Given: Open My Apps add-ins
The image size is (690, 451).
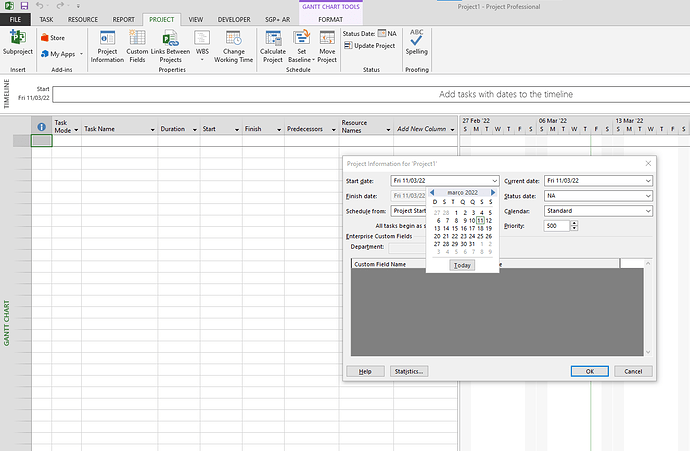Looking at the screenshot, I should pyautogui.click(x=62, y=54).
